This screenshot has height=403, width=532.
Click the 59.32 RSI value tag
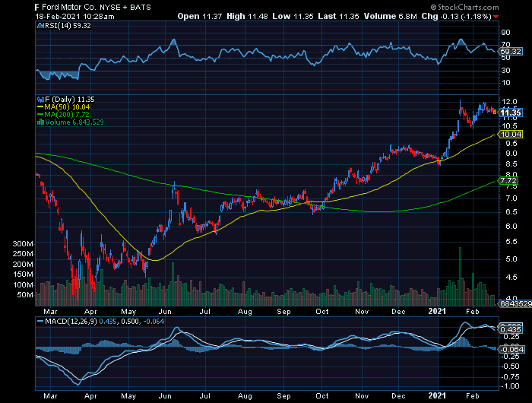[x=511, y=52]
